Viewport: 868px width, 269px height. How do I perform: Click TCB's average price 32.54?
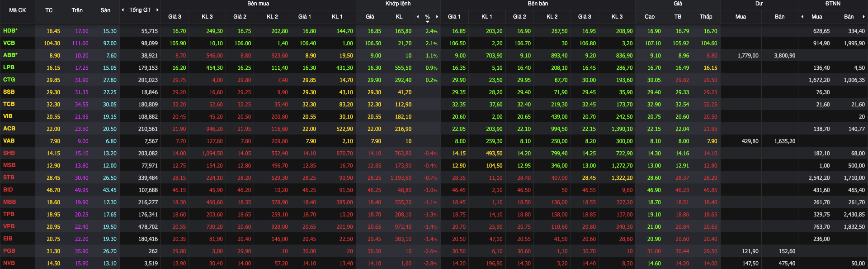pos(682,105)
